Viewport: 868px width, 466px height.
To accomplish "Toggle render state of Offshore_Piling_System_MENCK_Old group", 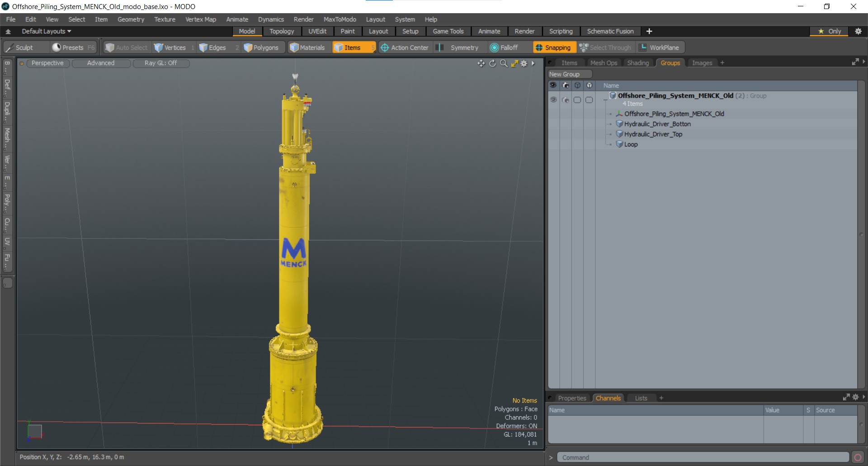I will [566, 100].
